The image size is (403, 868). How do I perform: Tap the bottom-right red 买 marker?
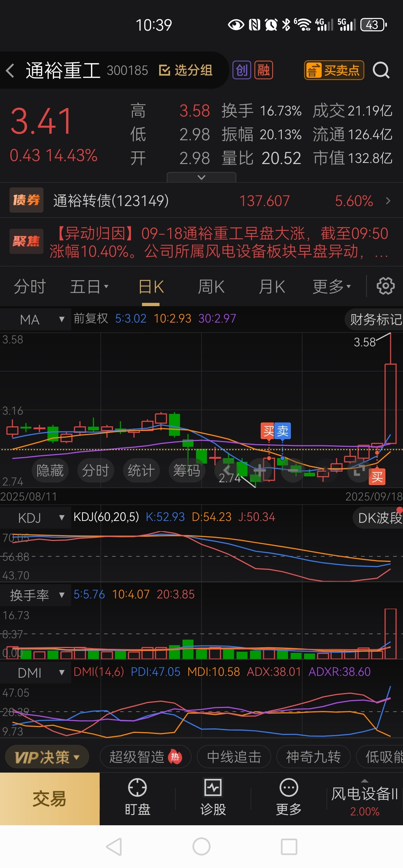(377, 477)
